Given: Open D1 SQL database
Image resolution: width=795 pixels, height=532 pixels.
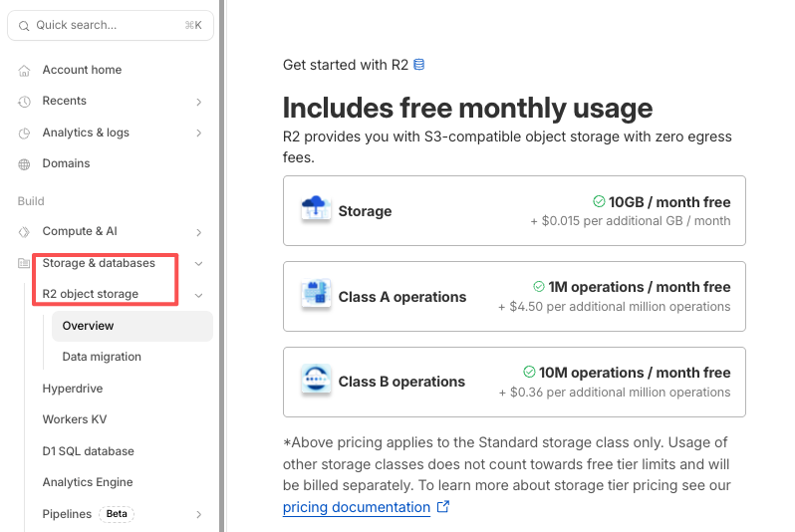Looking at the screenshot, I should 89,451.
